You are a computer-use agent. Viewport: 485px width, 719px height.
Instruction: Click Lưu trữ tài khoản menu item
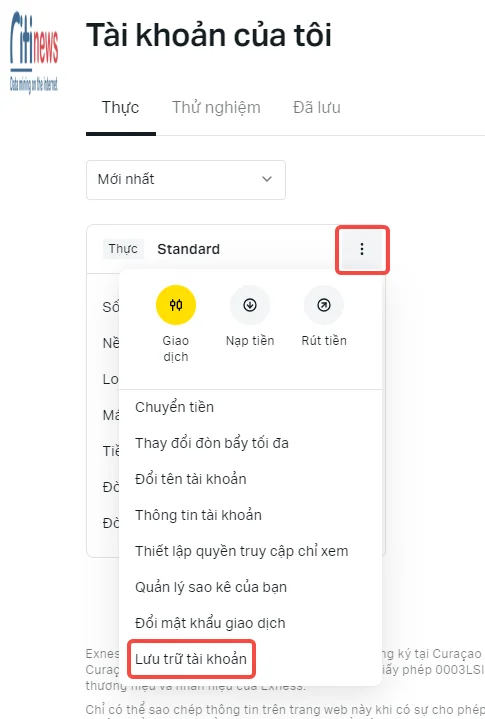pos(191,659)
